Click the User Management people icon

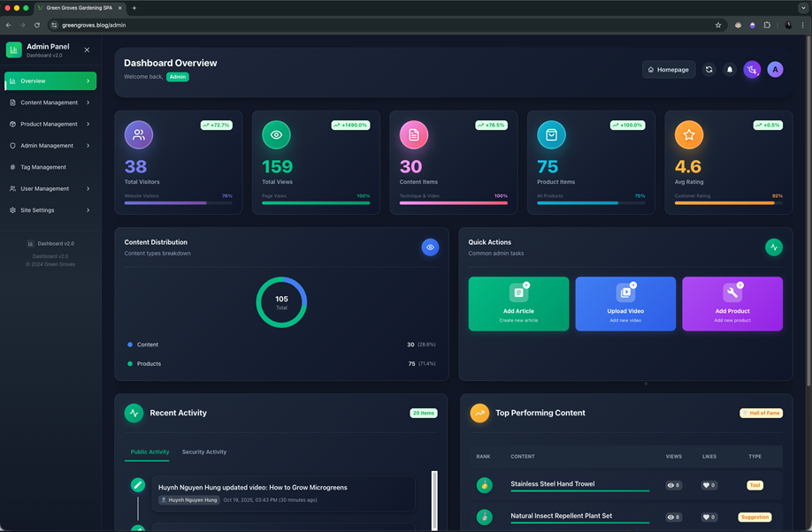click(x=12, y=188)
